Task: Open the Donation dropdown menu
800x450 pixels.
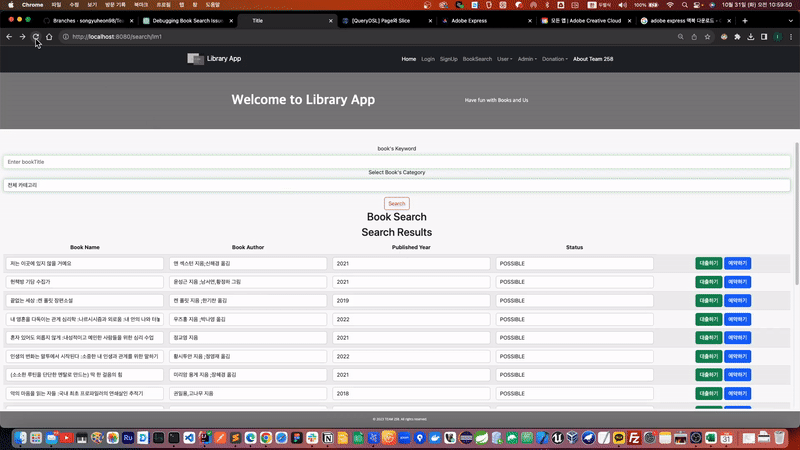Action: point(554,59)
